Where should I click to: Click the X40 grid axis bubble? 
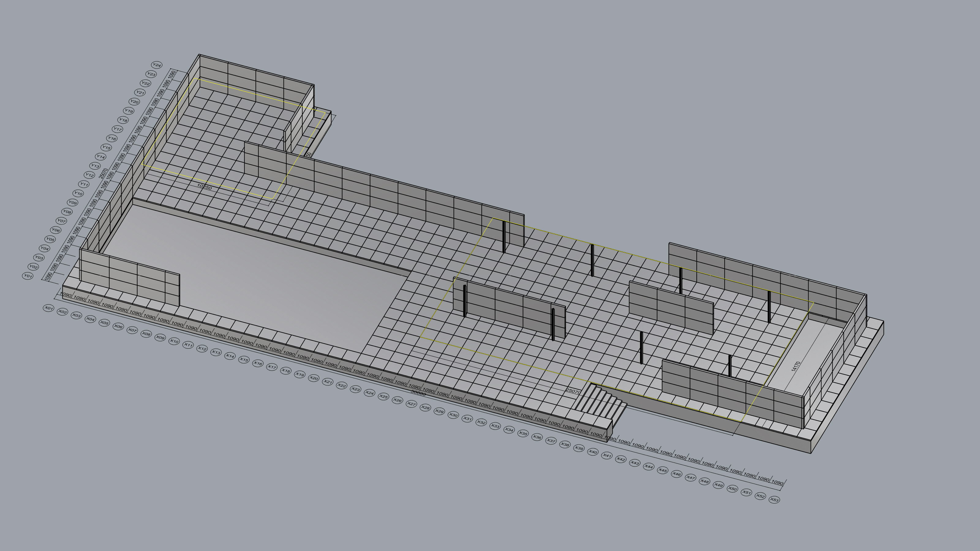(593, 452)
